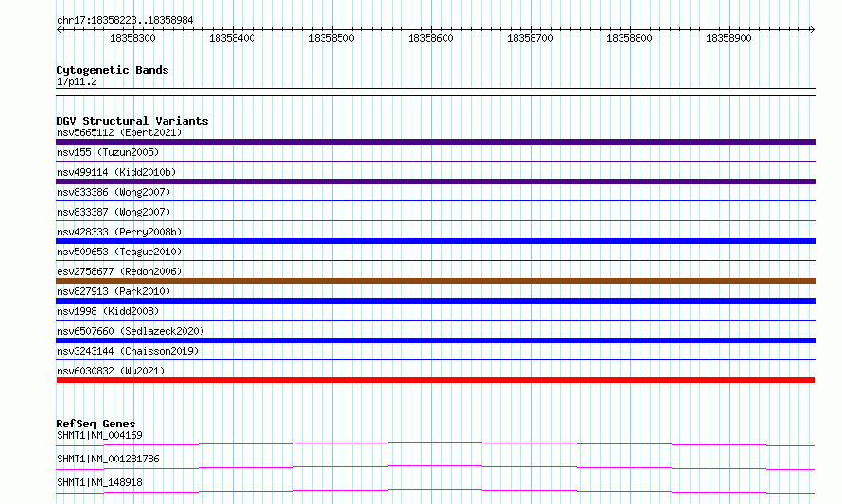
Task: Click left arrowhead of the coordinate ruler
Action: tap(59, 29)
